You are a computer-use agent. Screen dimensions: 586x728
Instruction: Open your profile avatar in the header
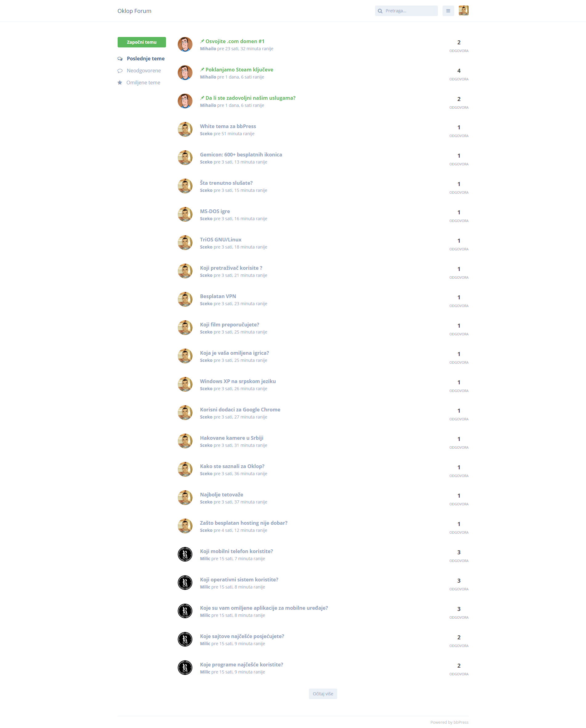point(463,11)
